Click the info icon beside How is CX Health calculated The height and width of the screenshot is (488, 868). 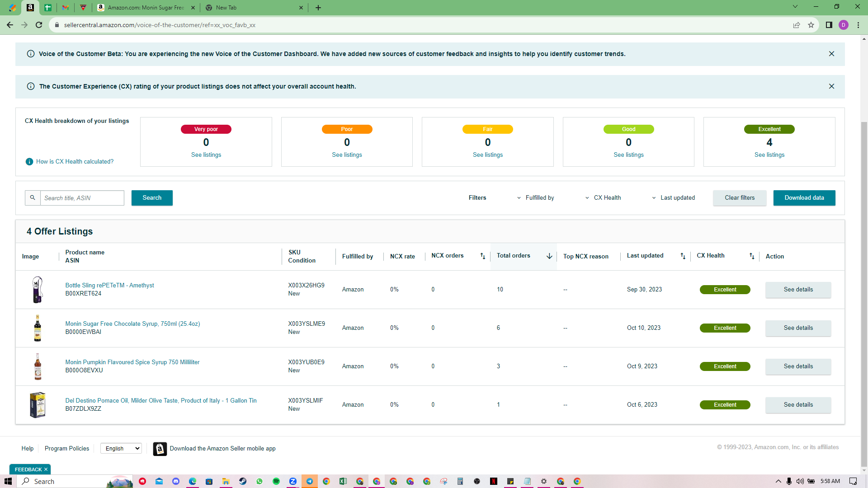29,162
